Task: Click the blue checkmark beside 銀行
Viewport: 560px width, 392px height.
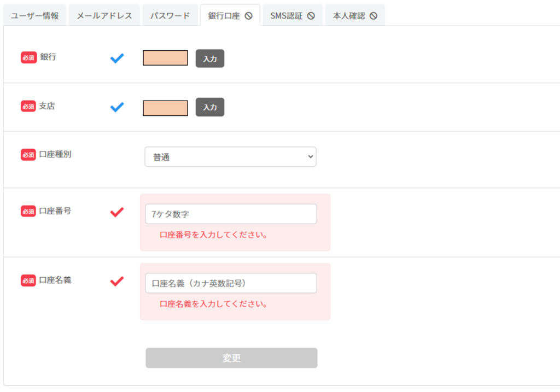Action: click(x=117, y=58)
